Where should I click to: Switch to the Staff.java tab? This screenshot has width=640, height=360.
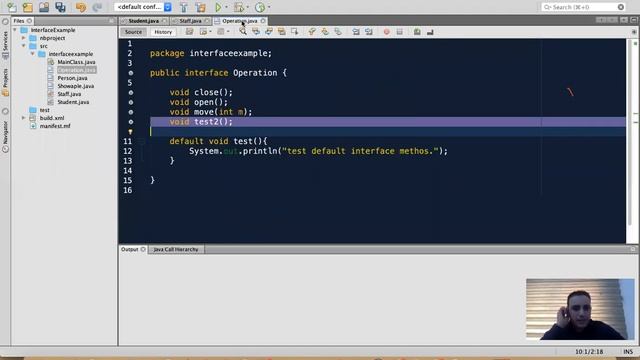coord(190,20)
